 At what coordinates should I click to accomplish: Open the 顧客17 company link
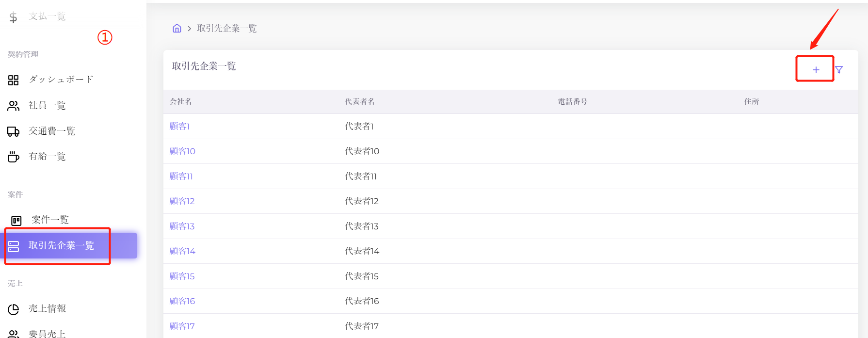tap(182, 326)
